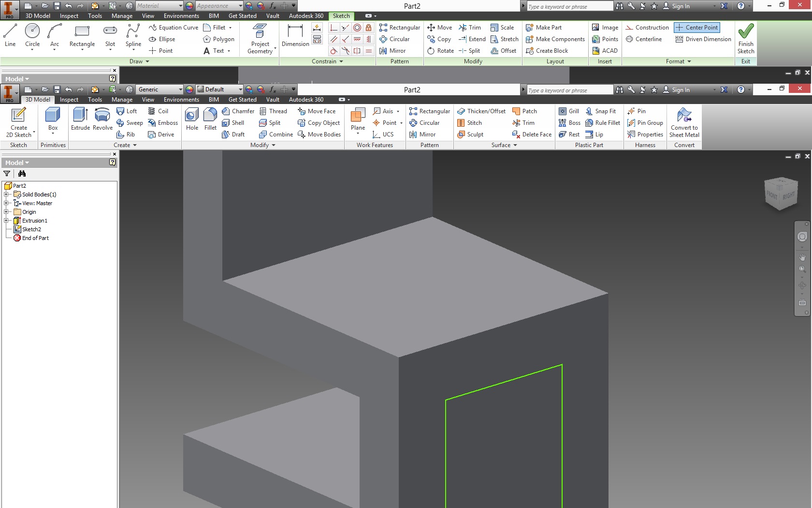
Task: Click the Create 2D Sketch tool
Action: point(19,122)
